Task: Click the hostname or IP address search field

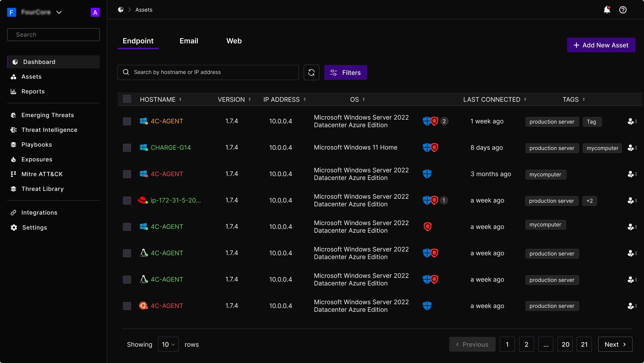Action: (x=208, y=72)
